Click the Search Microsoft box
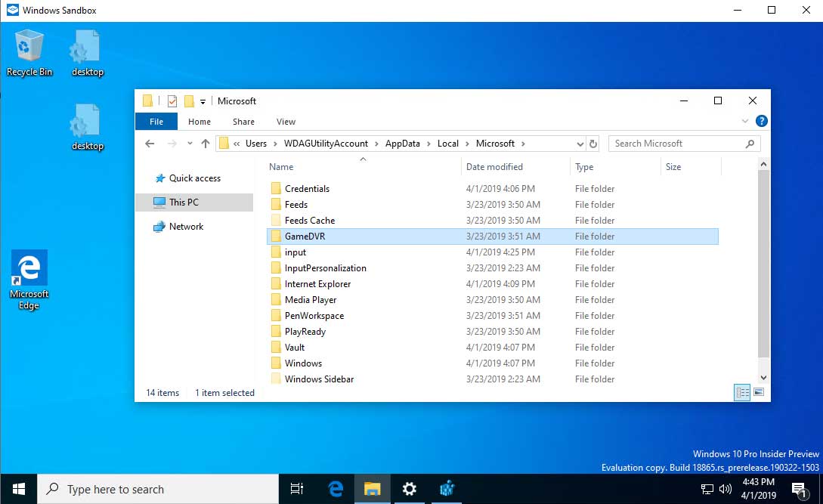Viewport: 823px width, 504px height. coord(684,144)
